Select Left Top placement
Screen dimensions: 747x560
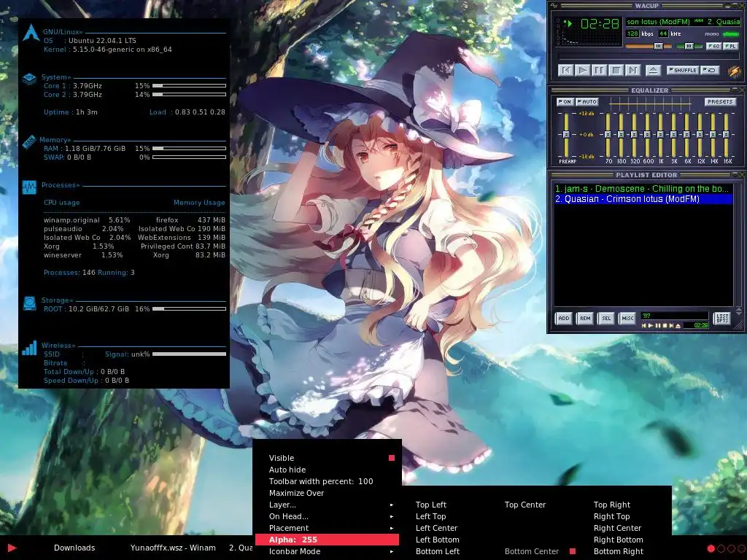(x=430, y=516)
